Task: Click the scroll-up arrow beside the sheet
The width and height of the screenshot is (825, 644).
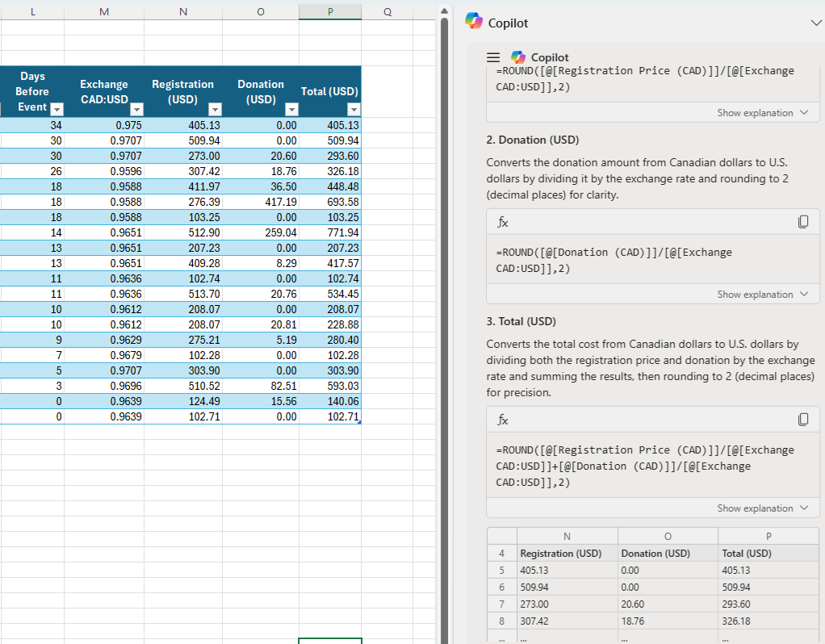Action: point(442,6)
